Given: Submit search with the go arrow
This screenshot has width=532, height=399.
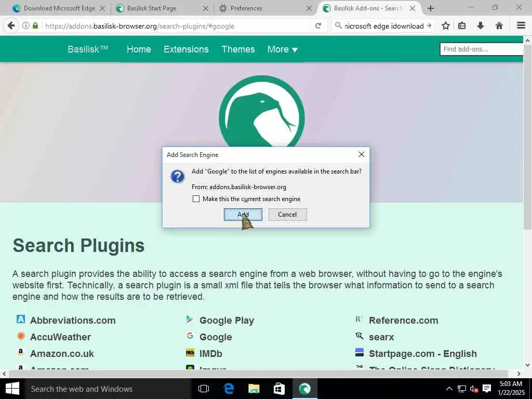Looking at the screenshot, I should pyautogui.click(x=429, y=26).
